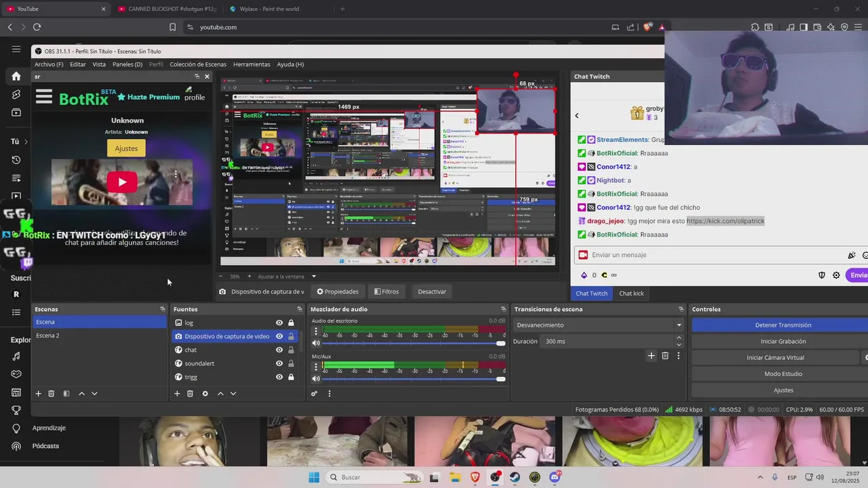Go back with chat left arrow
Viewport: 868px width, 488px height.
tap(577, 115)
